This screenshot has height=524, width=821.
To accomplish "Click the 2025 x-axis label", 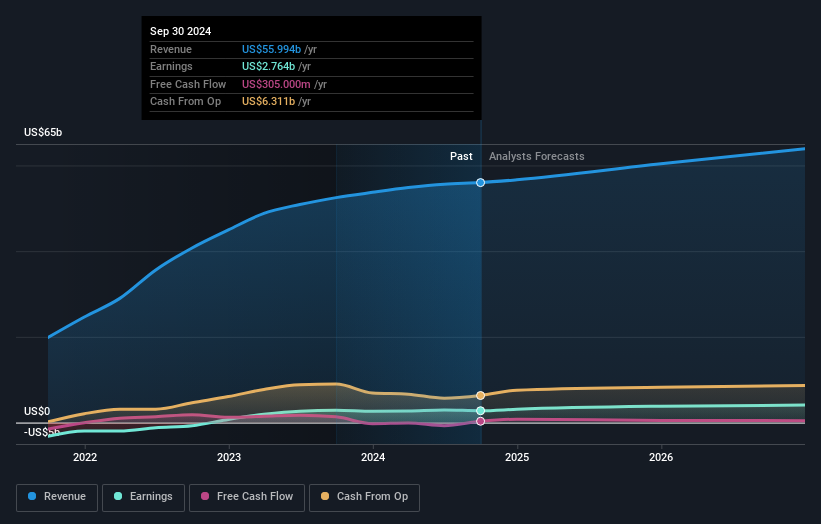I will [517, 457].
